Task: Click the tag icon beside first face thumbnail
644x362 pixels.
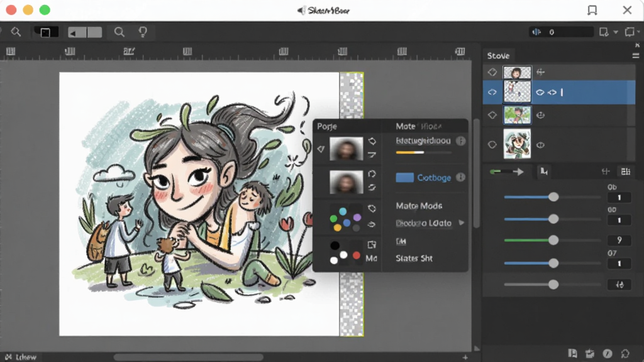Action: pos(372,141)
